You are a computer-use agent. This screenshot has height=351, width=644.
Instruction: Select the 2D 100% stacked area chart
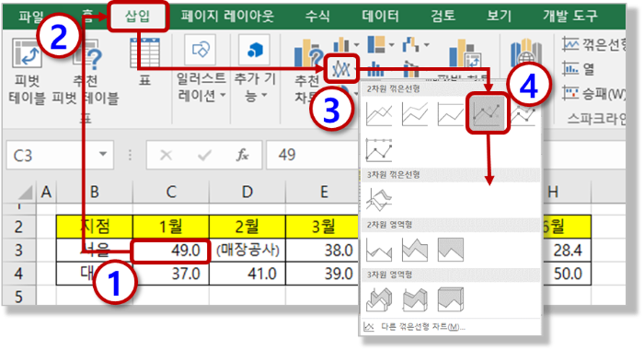(451, 250)
